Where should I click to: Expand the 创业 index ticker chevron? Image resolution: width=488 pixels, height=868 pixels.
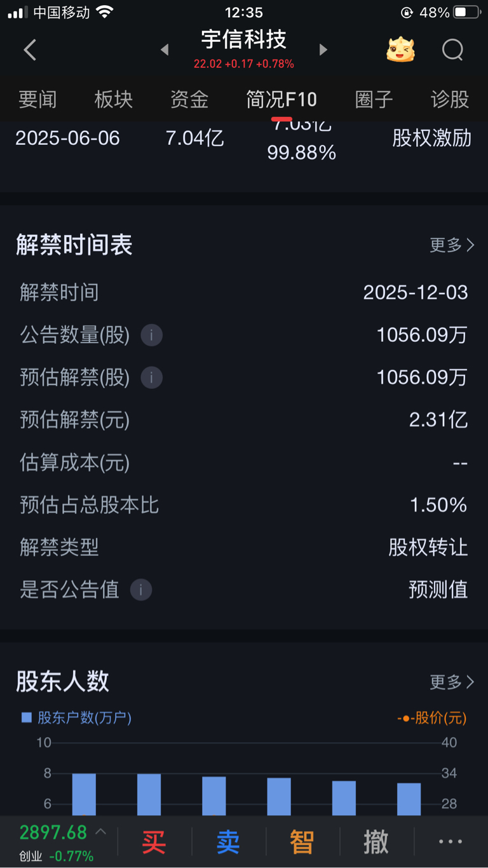[x=100, y=832]
